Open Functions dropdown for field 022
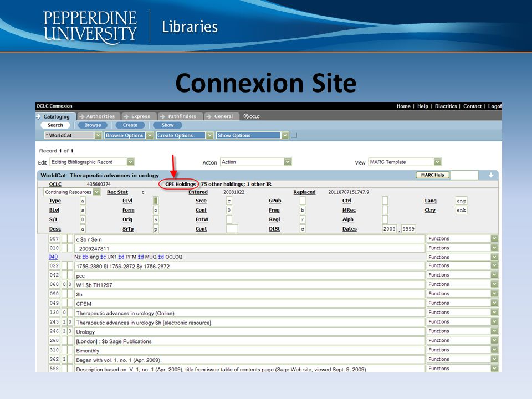Viewport: 532px width, 399px height. pos(462,265)
